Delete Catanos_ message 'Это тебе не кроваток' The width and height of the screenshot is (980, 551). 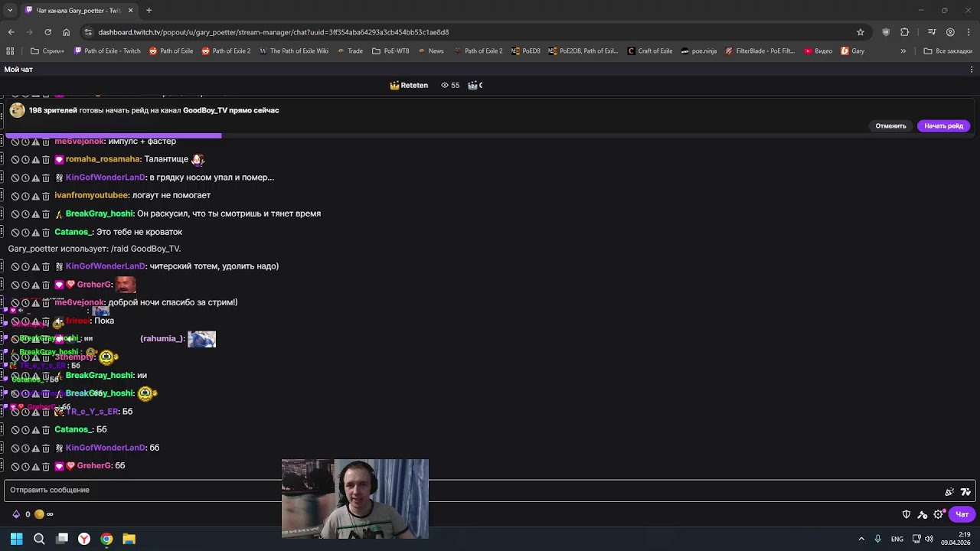46,233
